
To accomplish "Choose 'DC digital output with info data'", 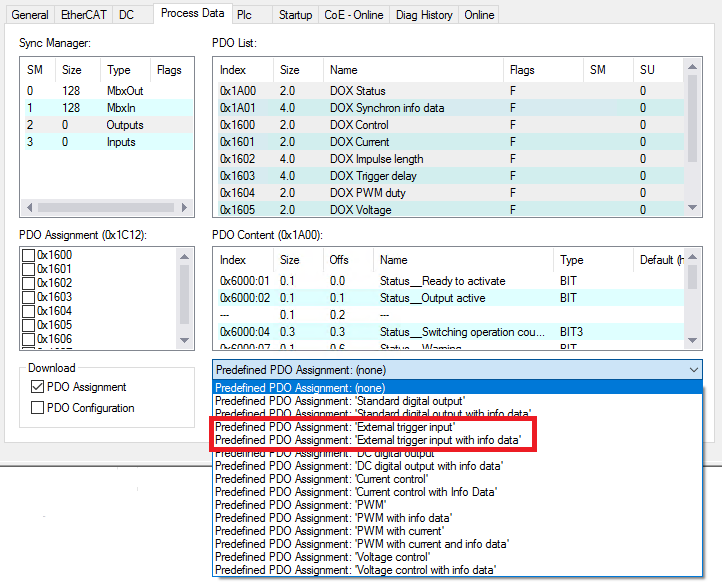I will click(x=457, y=466).
